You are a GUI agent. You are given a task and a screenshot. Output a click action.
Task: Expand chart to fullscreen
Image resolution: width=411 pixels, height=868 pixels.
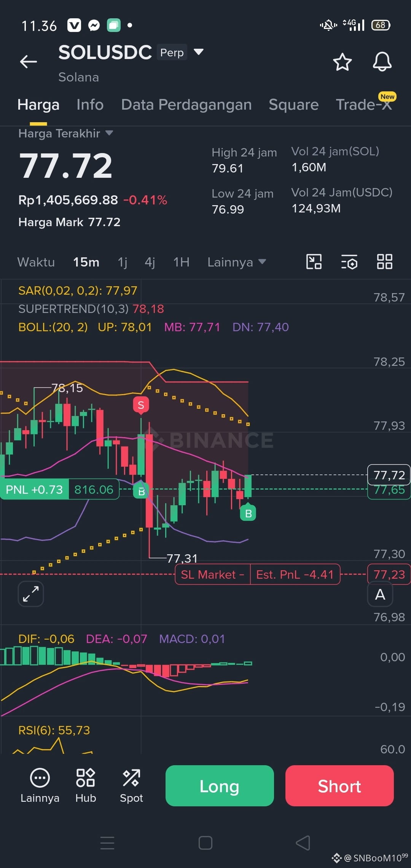point(31,594)
